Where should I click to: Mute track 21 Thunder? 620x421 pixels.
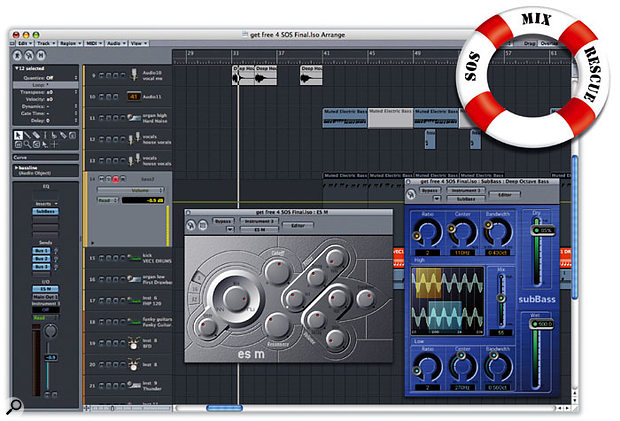pyautogui.click(x=101, y=385)
